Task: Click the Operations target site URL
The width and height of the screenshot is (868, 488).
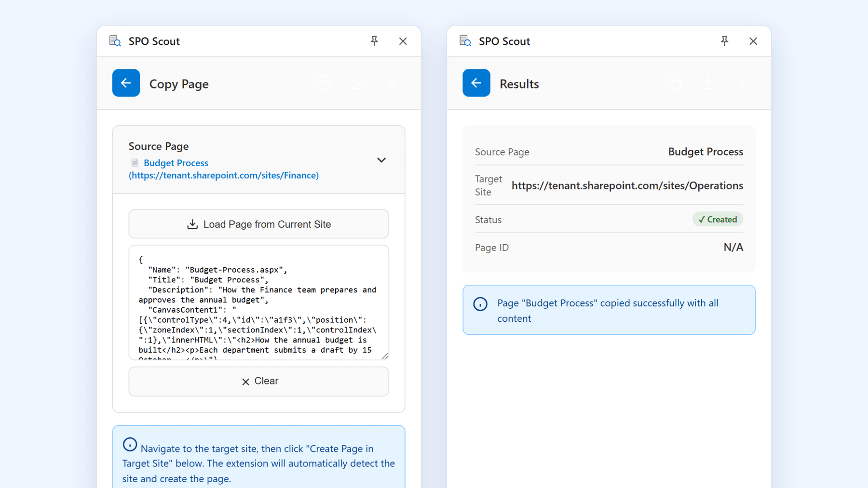Action: (627, 185)
